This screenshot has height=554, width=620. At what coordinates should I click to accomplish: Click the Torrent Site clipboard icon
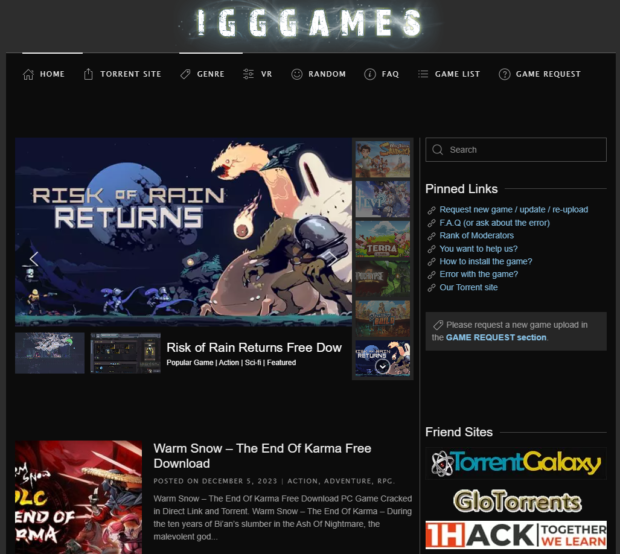click(88, 74)
